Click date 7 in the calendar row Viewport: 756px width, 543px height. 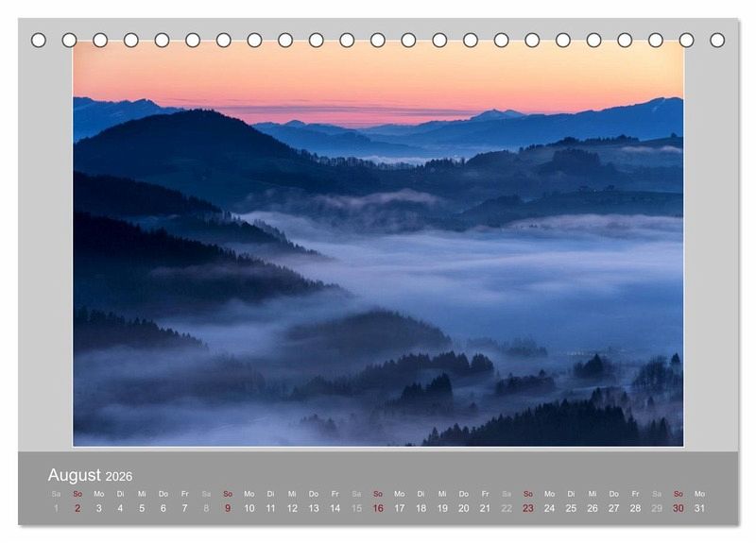(184, 508)
